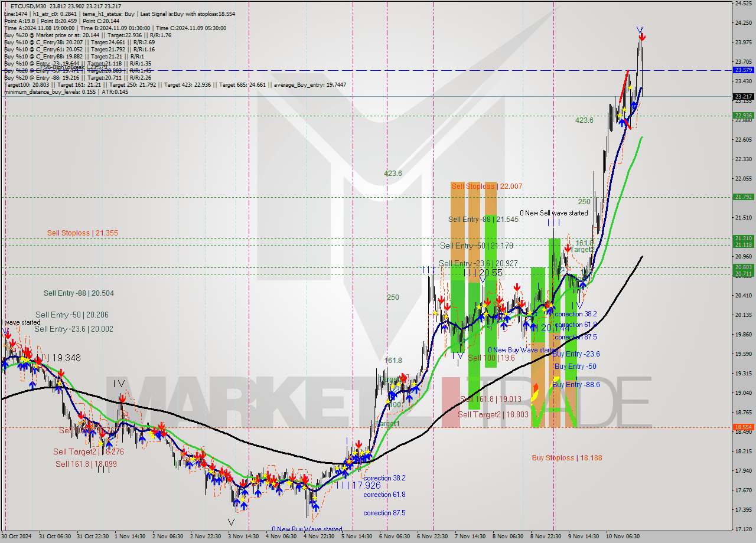The height and width of the screenshot is (543, 756).
Task: Click the '8 Nov 22:30' time axis label
Action: click(546, 537)
